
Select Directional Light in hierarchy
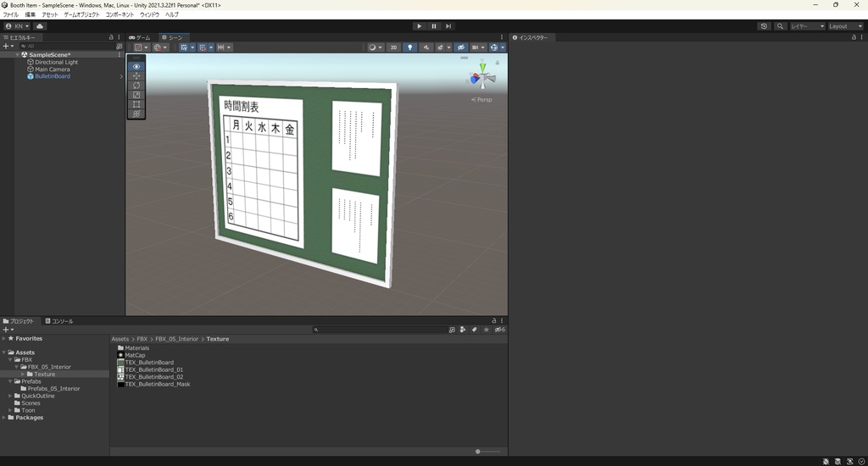tap(57, 62)
